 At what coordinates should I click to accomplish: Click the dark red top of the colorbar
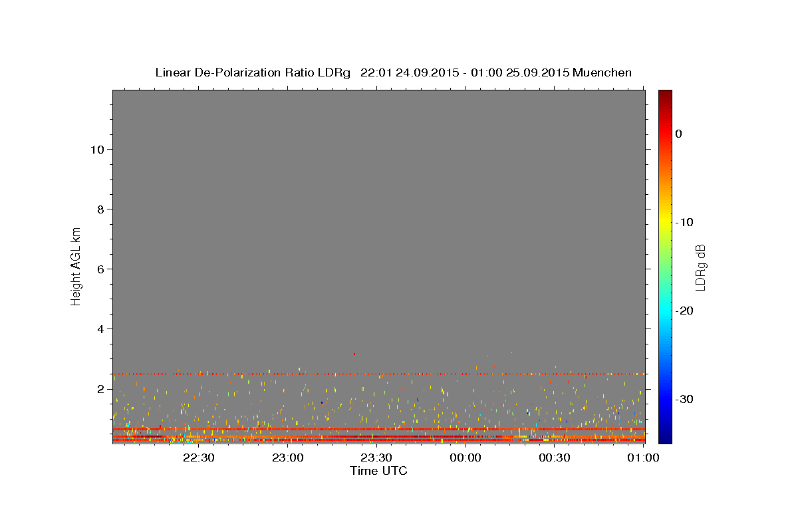click(665, 96)
